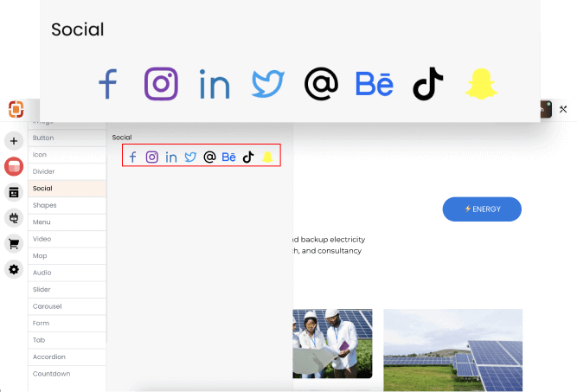
Task: Click the Facebook icon in the small Social row
Action: click(x=133, y=157)
